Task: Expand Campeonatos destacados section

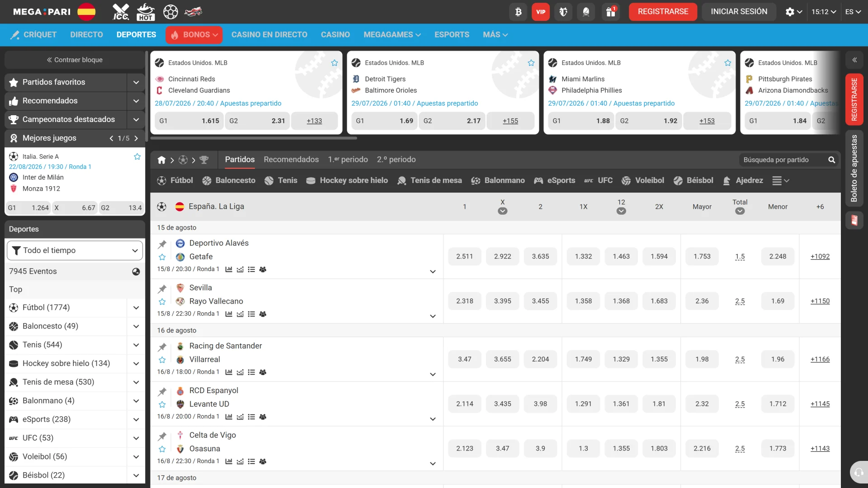Action: (136, 120)
